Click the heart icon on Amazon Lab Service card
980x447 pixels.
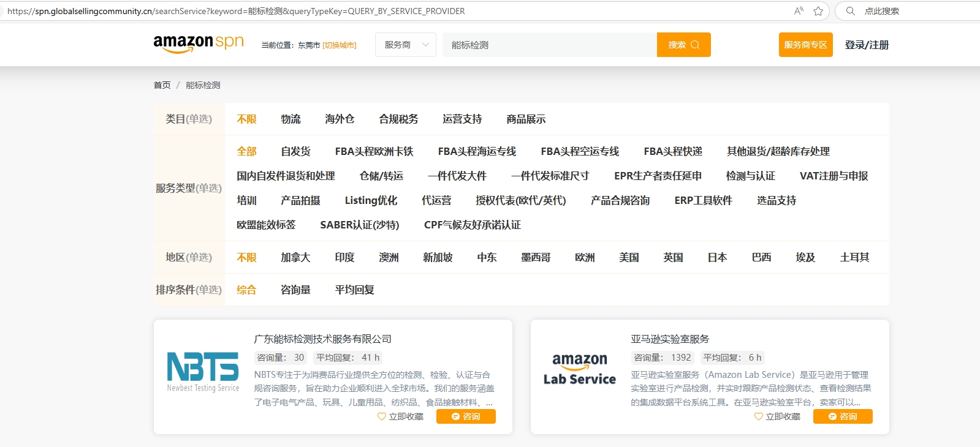pos(759,416)
